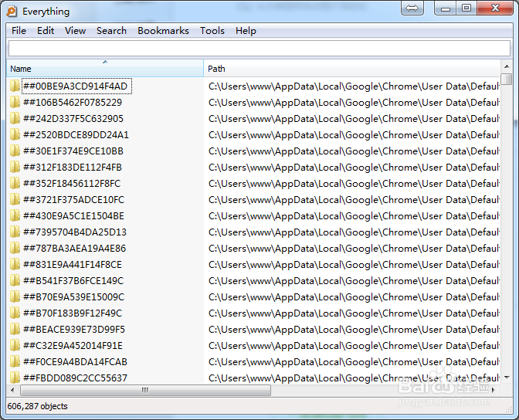This screenshot has height=420, width=519.
Task: Select the ##B541F37B6FCE149C folder name
Action: coord(73,281)
